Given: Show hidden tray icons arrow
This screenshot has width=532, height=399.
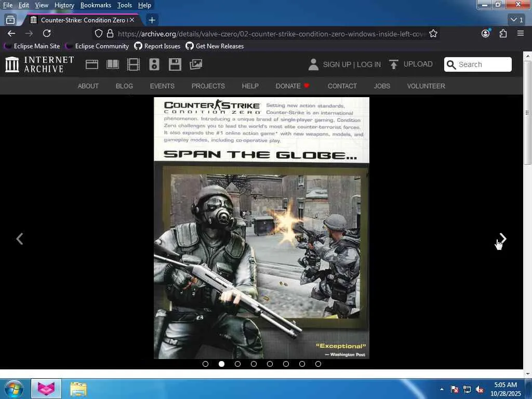Looking at the screenshot, I should pos(442,390).
